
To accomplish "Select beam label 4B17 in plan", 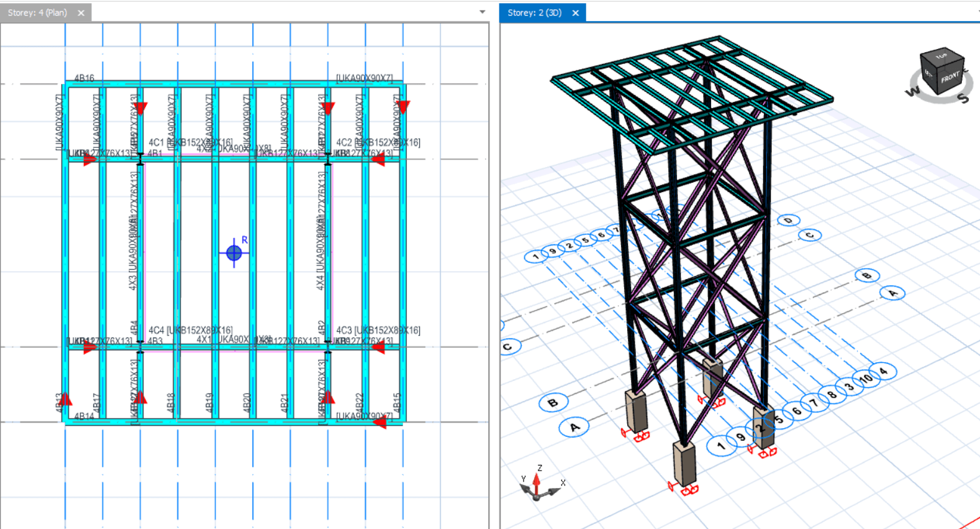I will tap(96, 402).
